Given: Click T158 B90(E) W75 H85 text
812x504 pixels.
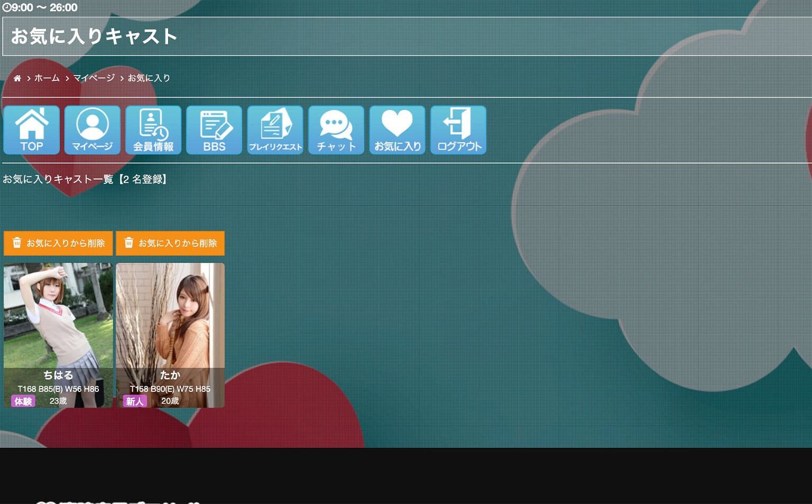Looking at the screenshot, I should (x=170, y=389).
